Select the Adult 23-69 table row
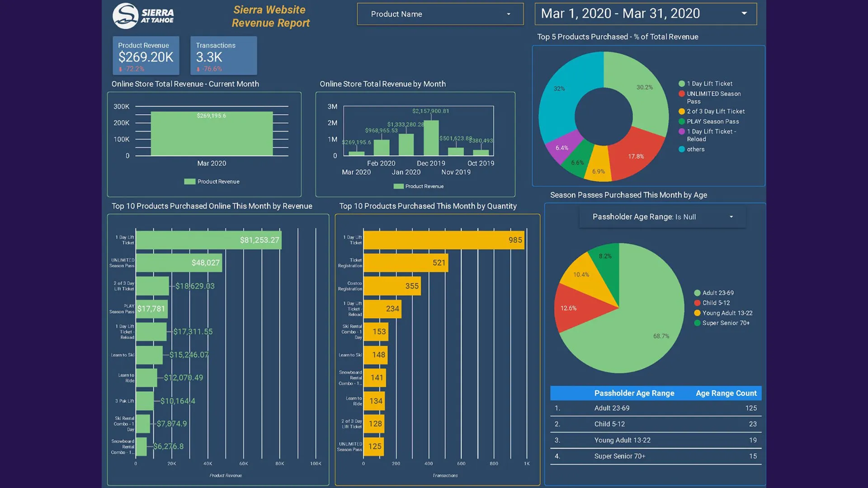This screenshot has height=488, width=868. 656,408
